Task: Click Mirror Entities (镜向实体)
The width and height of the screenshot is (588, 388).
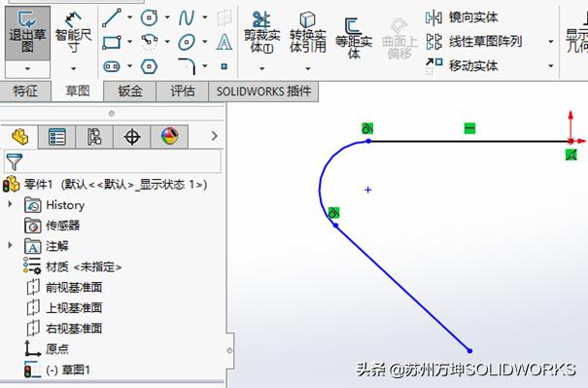Action: (x=462, y=18)
